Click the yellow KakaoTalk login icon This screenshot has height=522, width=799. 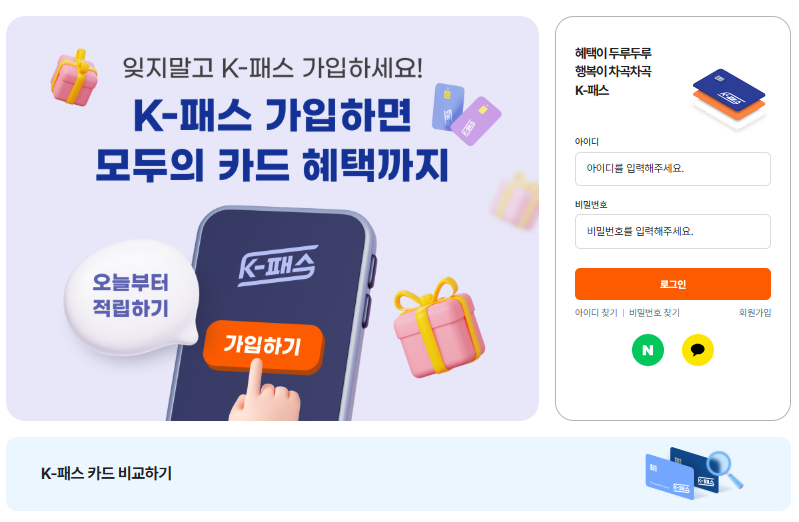pyautogui.click(x=698, y=350)
